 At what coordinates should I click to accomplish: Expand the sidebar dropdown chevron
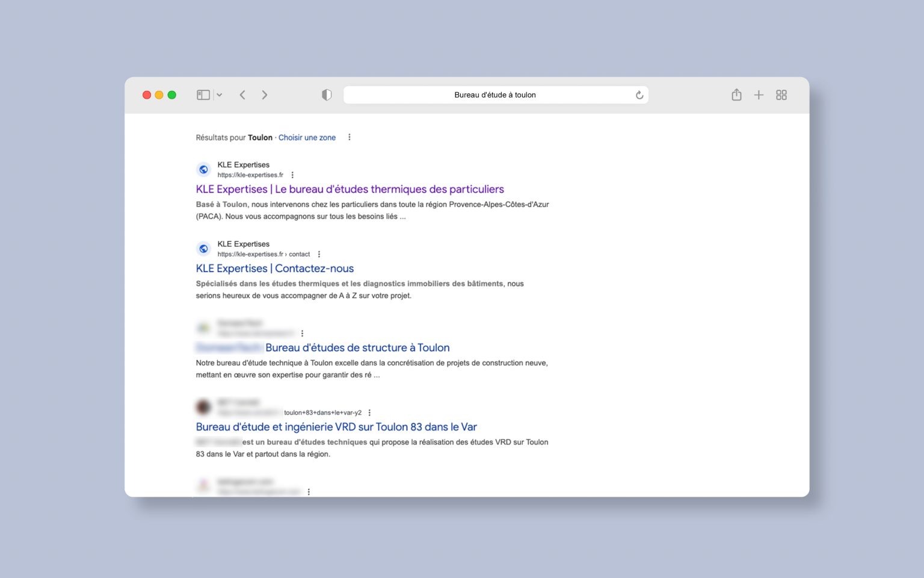click(220, 95)
